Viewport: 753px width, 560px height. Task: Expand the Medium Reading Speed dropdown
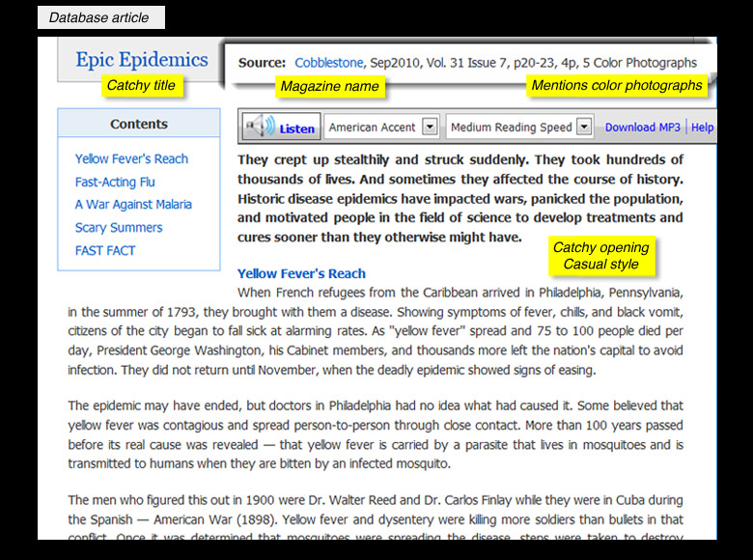click(583, 127)
